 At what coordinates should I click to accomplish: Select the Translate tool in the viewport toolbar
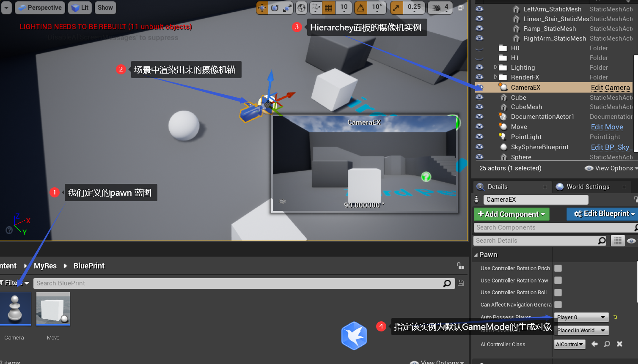click(x=261, y=8)
